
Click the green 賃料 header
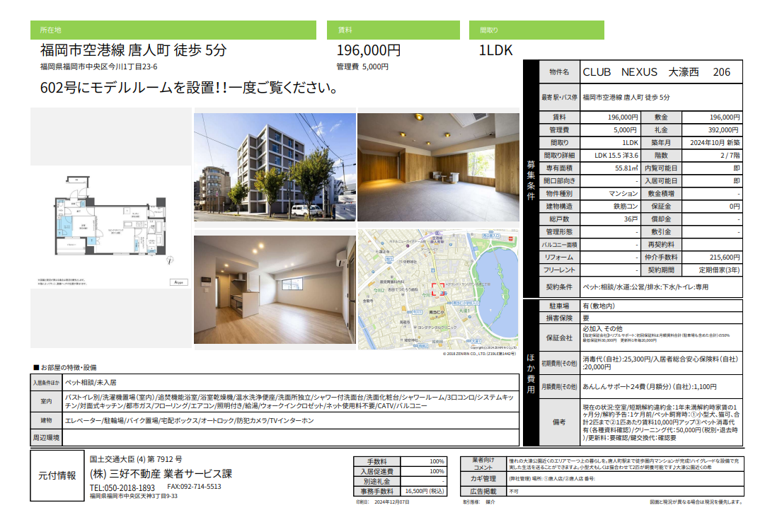pos(393,30)
